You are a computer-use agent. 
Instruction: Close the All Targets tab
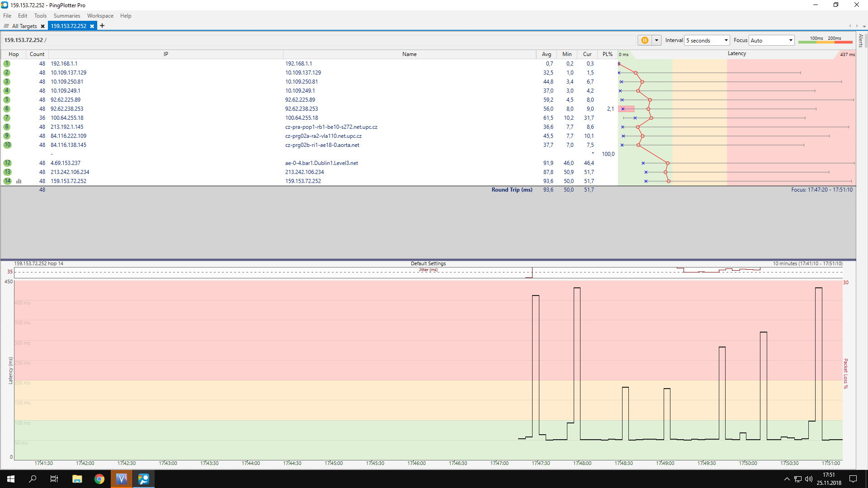pyautogui.click(x=43, y=26)
